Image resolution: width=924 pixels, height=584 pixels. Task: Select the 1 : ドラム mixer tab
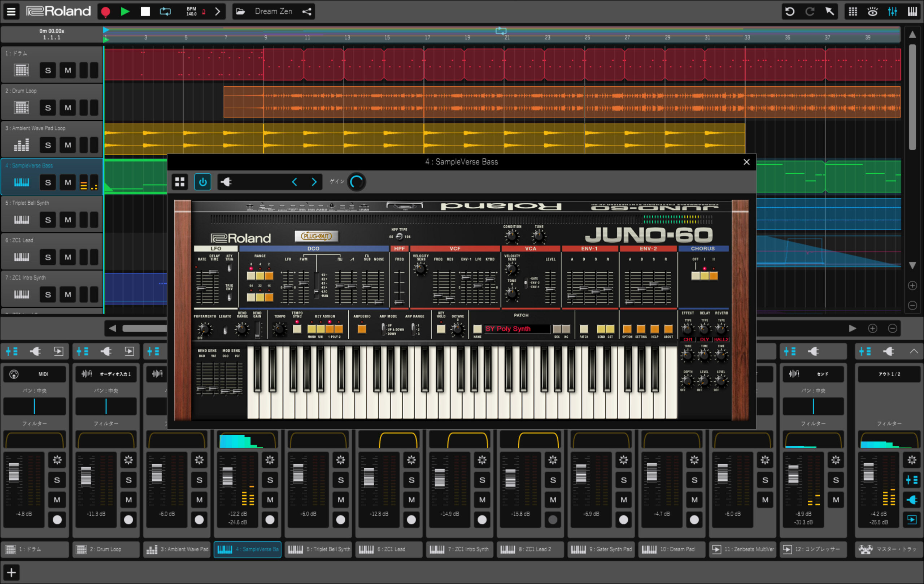[x=35, y=549]
